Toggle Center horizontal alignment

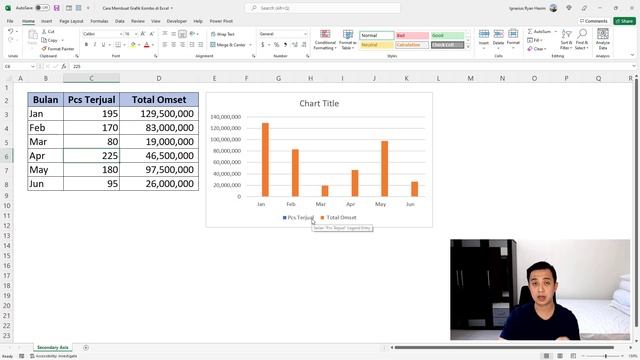174,44
